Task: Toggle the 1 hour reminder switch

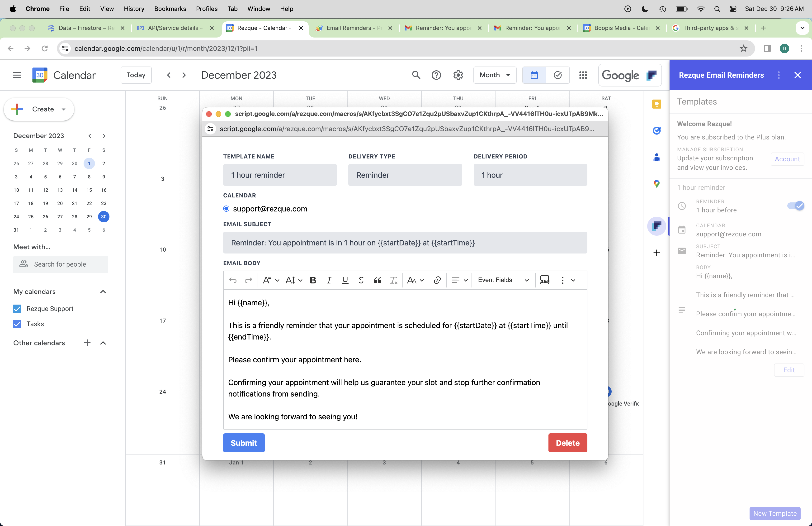Action: pyautogui.click(x=796, y=206)
